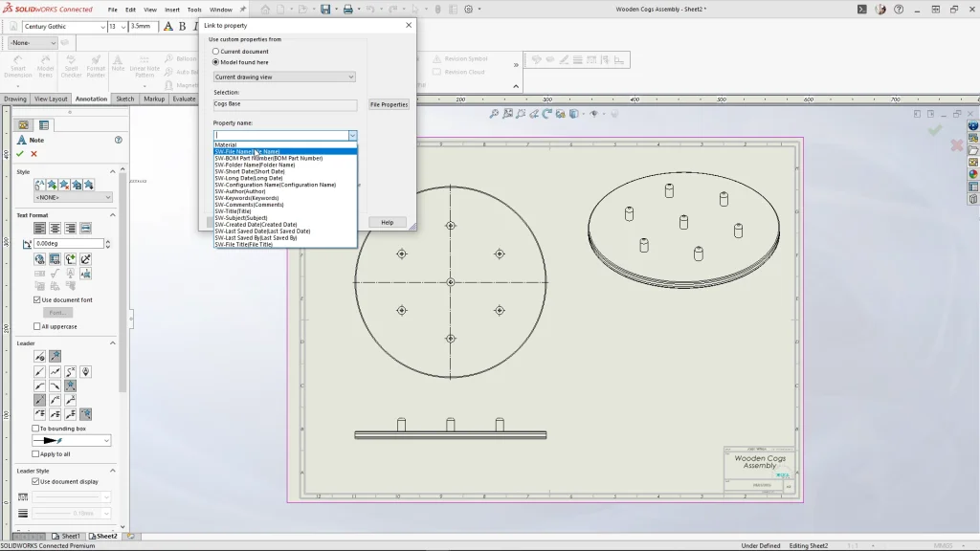Screen dimensions: 980x551
Task: Open the Options gear icon in the top toolbar
Action: (x=468, y=10)
